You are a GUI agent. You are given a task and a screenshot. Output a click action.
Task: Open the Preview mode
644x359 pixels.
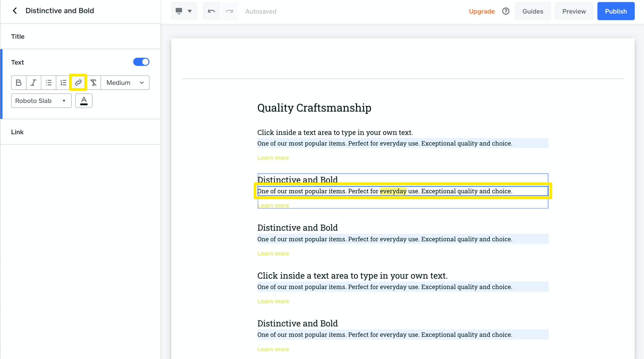point(574,11)
